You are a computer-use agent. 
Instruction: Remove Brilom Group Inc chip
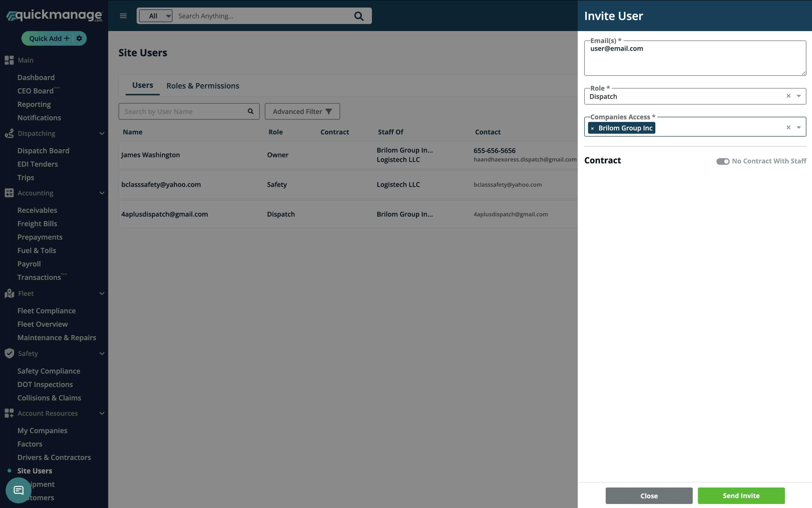coord(593,128)
